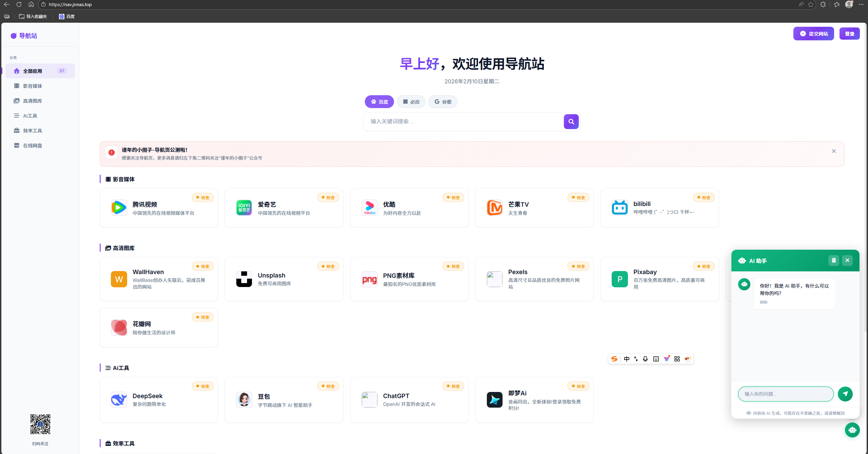
Task: Click the browser refresh icon
Action: (19, 4)
